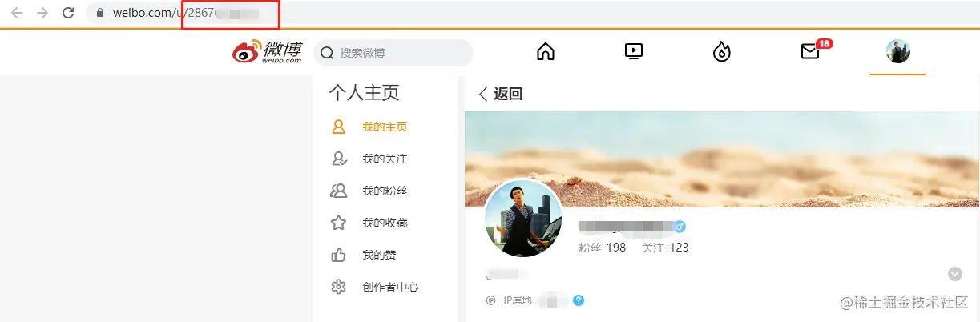Click the 关注 123 count
The width and height of the screenshot is (980, 322).
(x=665, y=248)
